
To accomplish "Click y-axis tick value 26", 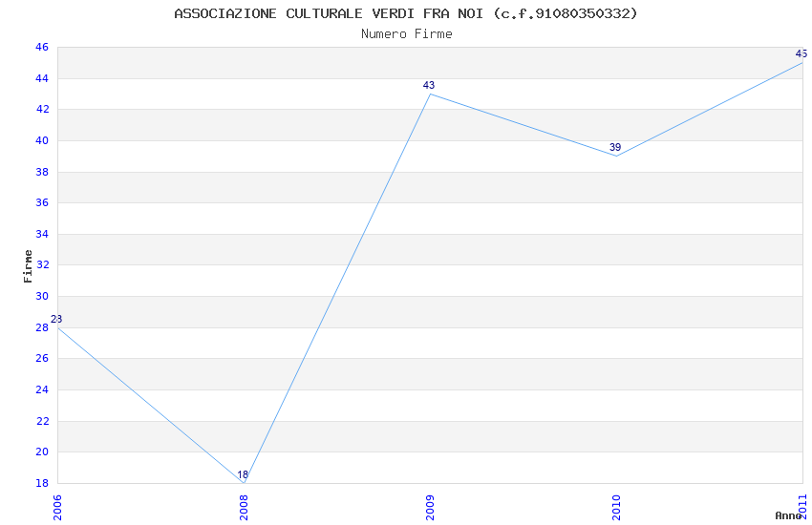I will 42,359.
